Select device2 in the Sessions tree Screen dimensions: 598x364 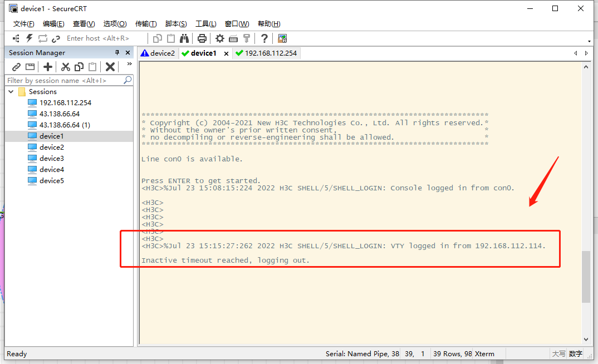(x=51, y=147)
